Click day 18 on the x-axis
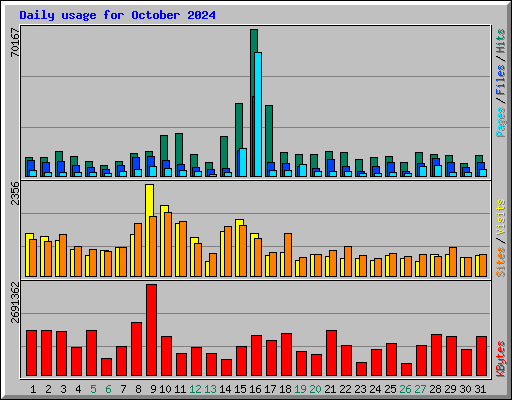Image resolution: width=512 pixels, height=400 pixels. point(285,389)
